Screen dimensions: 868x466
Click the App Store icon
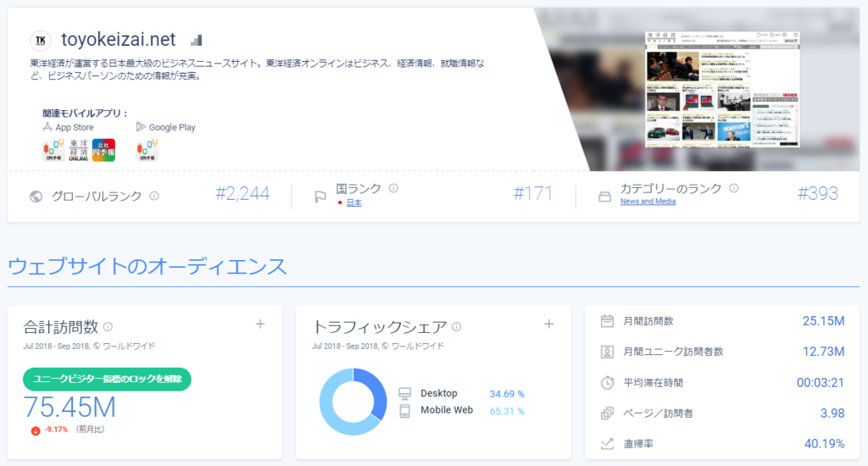47,127
